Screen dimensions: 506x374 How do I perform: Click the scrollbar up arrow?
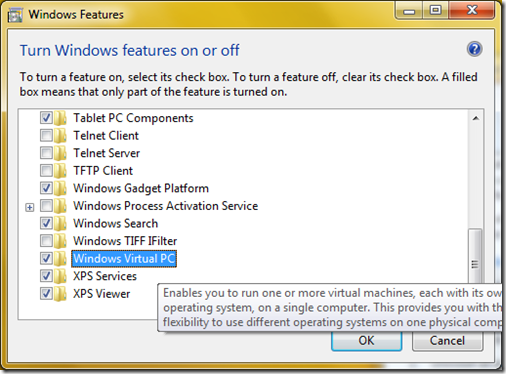click(x=476, y=118)
